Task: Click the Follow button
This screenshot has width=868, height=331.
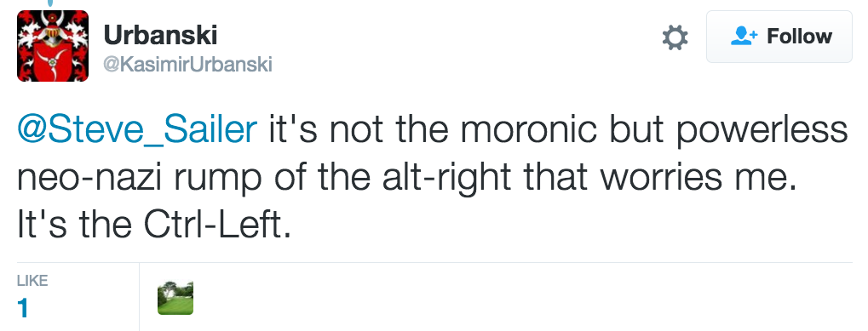Action: 779,37
